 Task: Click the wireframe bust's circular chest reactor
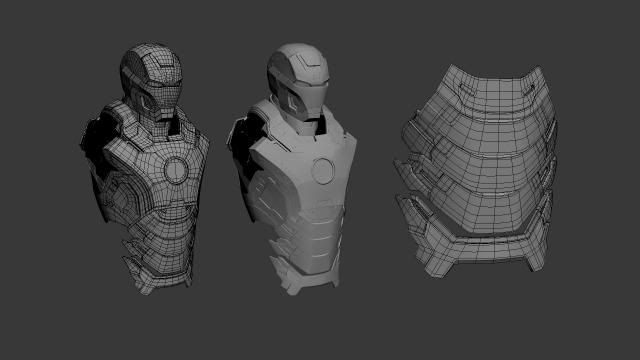pos(176,170)
